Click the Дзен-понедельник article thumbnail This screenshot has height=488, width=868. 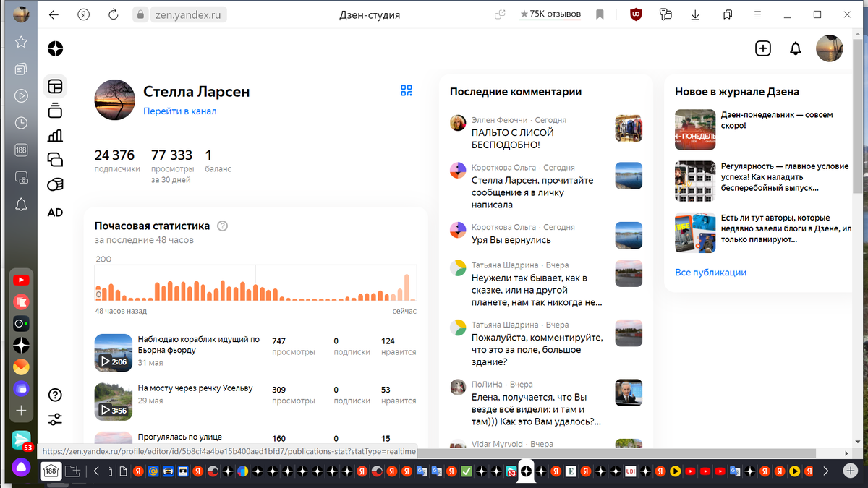point(695,129)
